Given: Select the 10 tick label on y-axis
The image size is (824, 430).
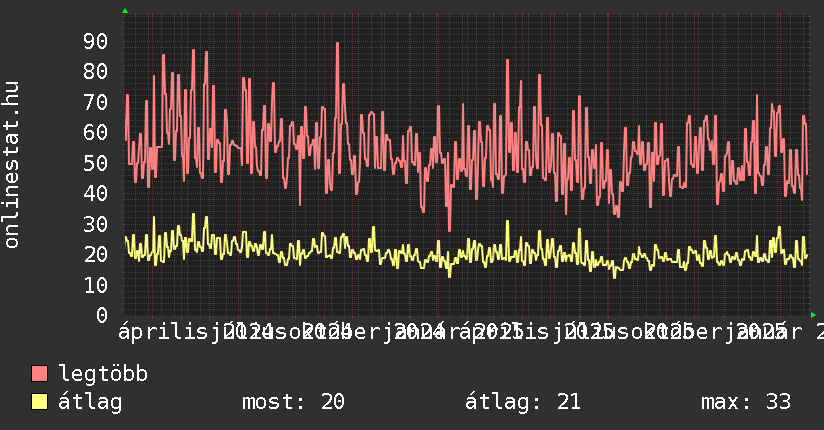Looking at the screenshot, I should [x=95, y=285].
